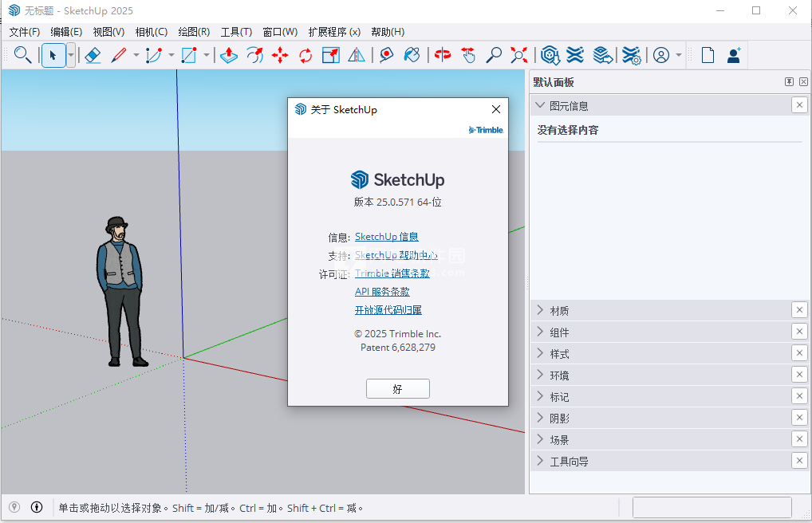Click the Send to LayOut icon
Viewport: 812px width, 523px height.
coord(603,55)
